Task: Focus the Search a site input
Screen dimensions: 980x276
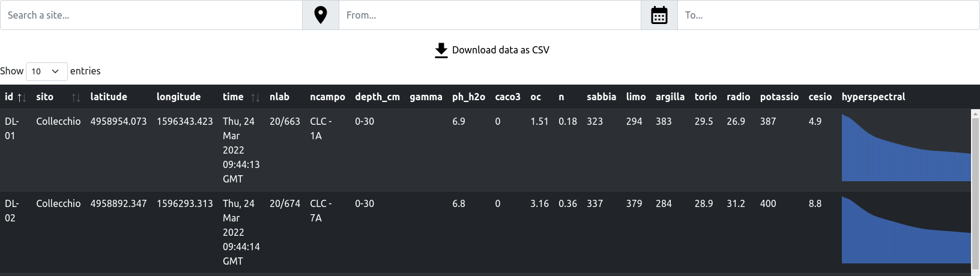Action: tap(151, 15)
